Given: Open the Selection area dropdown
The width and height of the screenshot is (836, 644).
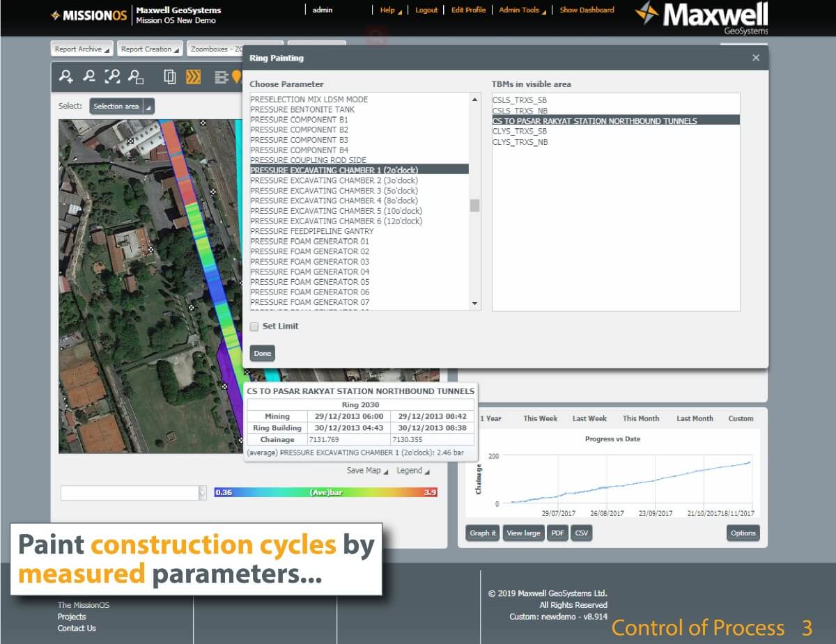Looking at the screenshot, I should (122, 106).
